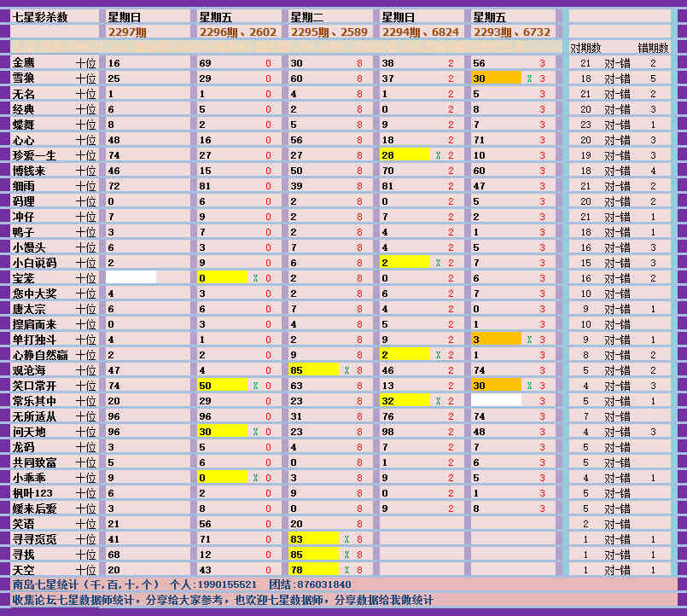The image size is (687, 616).
Task: Click the green X beside 83 in 寻寻觅觅 row
Action: coord(346,539)
